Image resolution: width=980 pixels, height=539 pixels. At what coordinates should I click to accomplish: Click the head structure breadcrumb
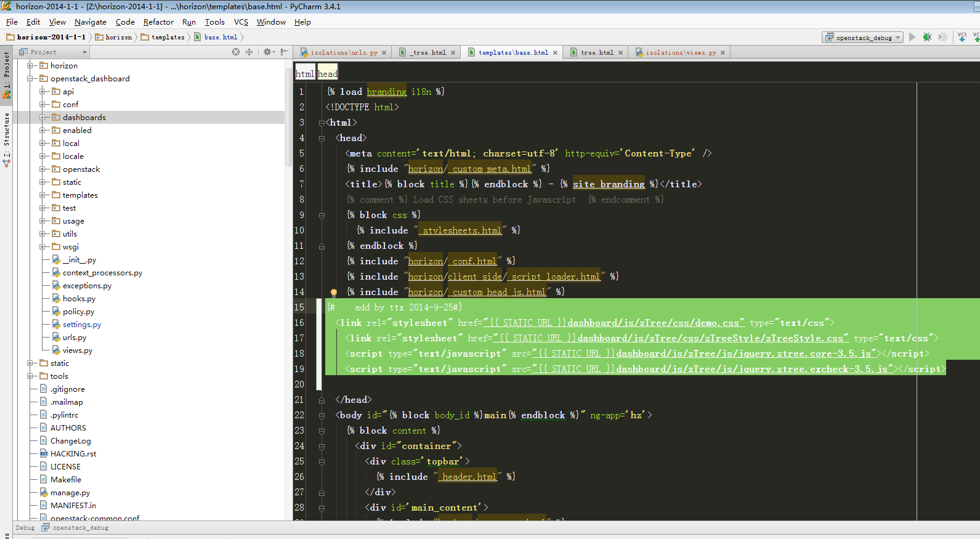(328, 74)
